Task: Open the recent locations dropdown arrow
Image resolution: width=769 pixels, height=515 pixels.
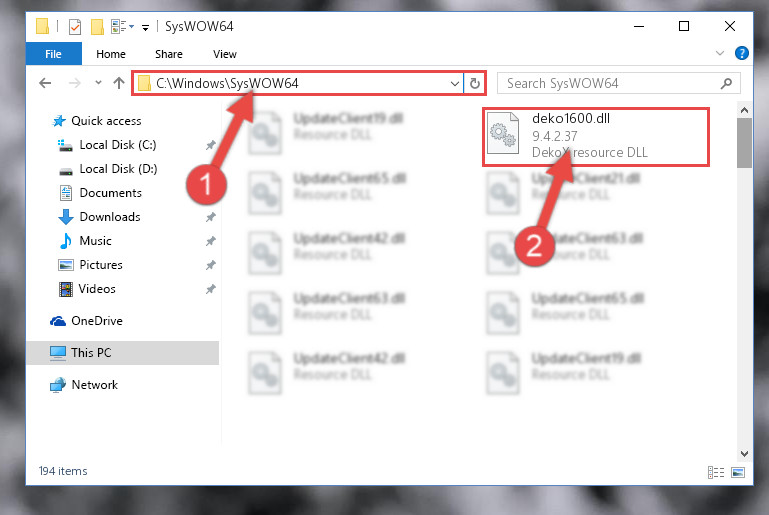Action: (x=98, y=82)
